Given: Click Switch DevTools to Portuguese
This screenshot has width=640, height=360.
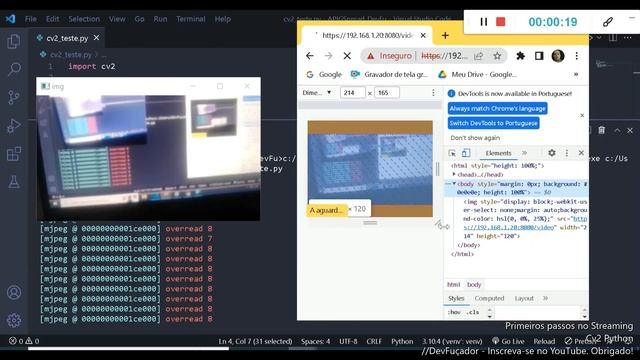Looking at the screenshot, I should [x=493, y=123].
